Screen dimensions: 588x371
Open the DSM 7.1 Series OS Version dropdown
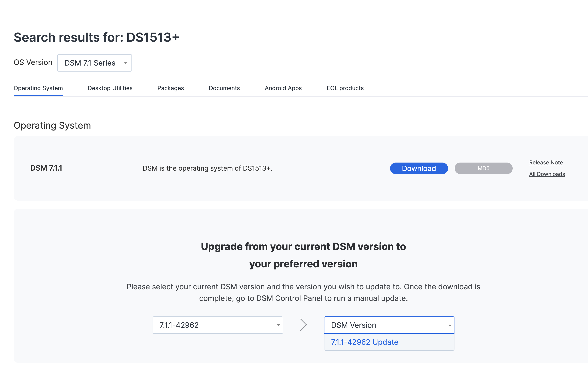tap(94, 63)
